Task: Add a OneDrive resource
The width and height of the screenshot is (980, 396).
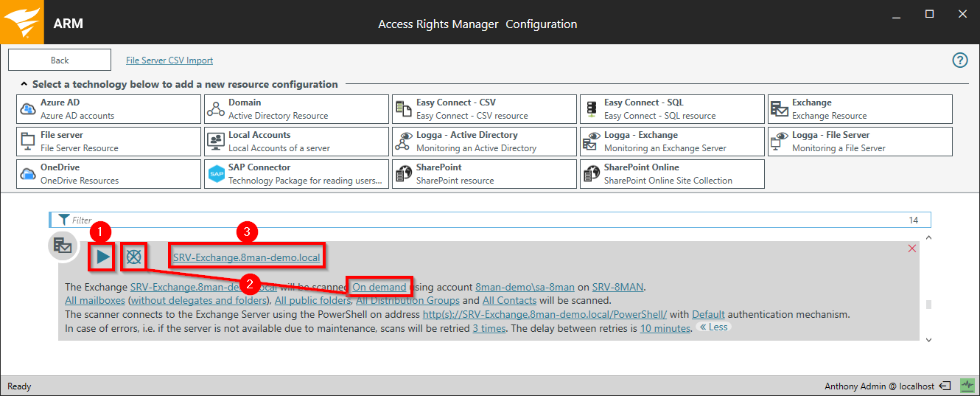Action: [x=108, y=174]
